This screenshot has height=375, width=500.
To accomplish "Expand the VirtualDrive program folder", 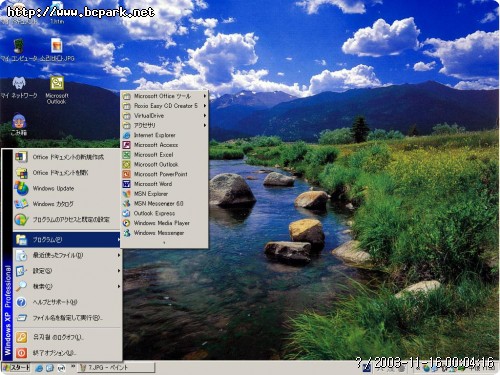I will [x=164, y=116].
